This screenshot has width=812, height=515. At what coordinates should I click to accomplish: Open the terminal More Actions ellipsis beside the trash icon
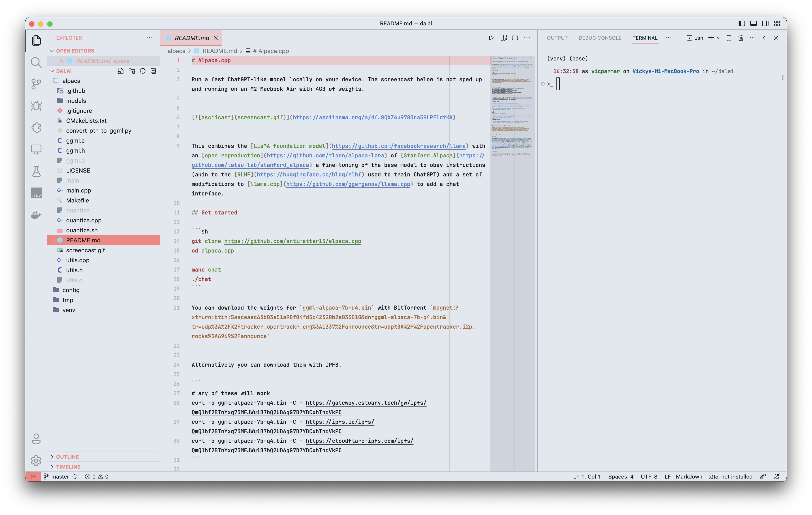tap(753, 38)
